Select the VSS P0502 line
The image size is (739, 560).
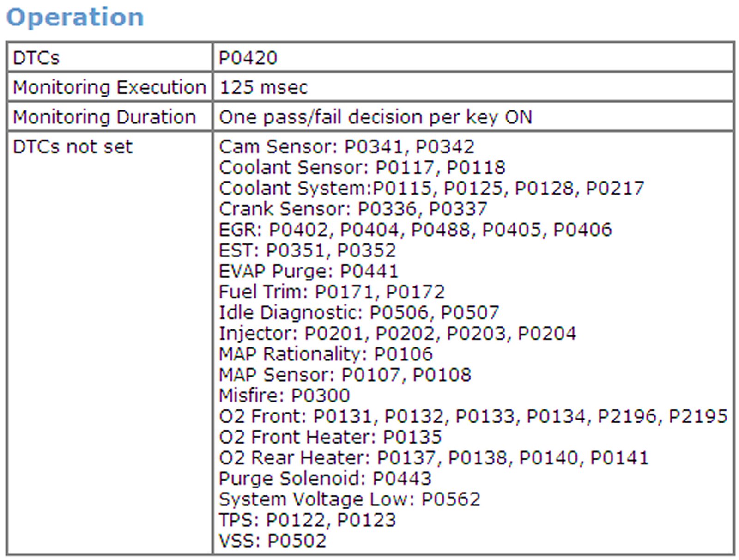pyautogui.click(x=273, y=541)
